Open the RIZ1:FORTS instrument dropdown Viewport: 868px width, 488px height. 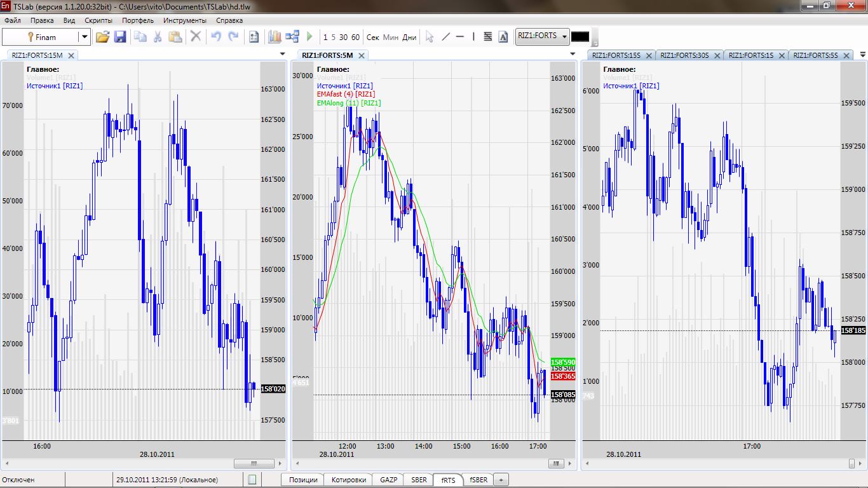[564, 36]
